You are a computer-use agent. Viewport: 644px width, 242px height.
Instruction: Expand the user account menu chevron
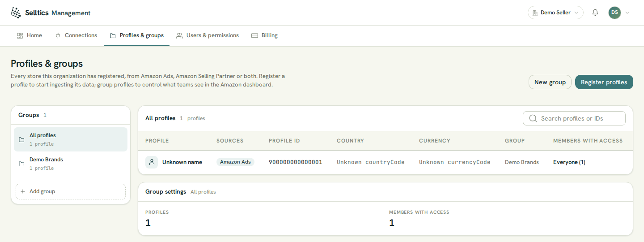pyautogui.click(x=627, y=13)
